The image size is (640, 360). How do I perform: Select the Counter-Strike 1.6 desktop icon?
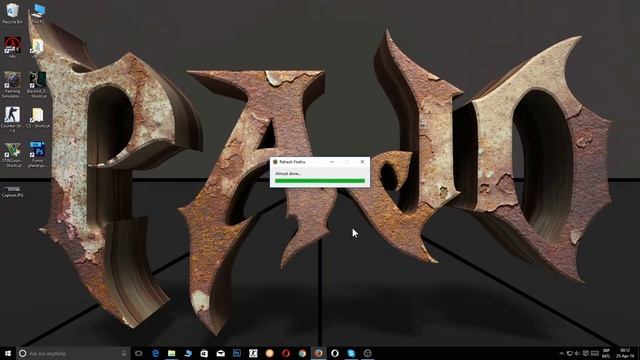tap(12, 119)
